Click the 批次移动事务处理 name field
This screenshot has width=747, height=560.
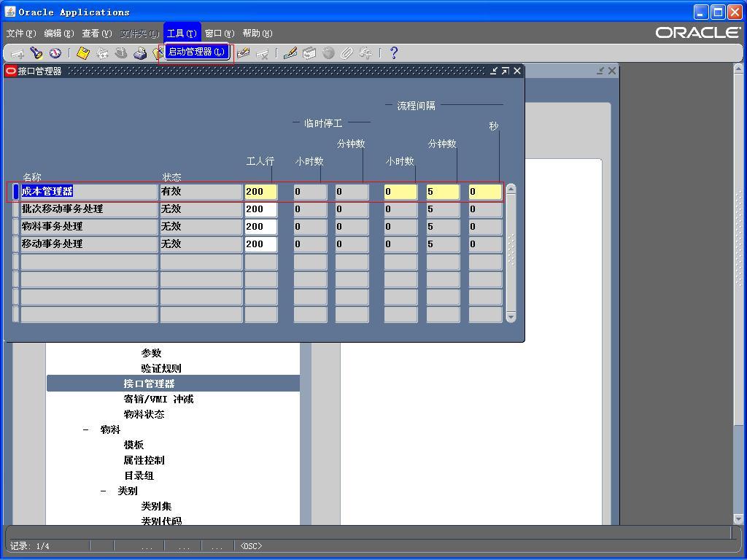(89, 209)
